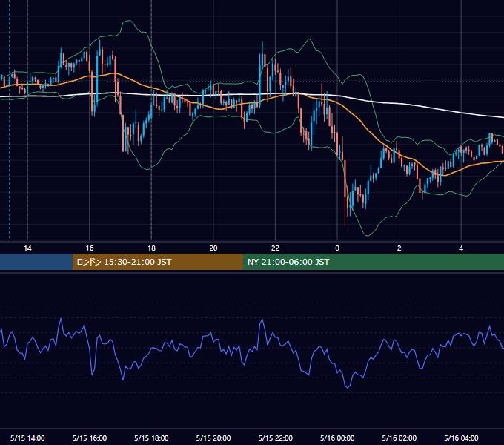Click the 5/16 04:00 time label
This screenshot has height=445, width=504.
tap(461, 438)
